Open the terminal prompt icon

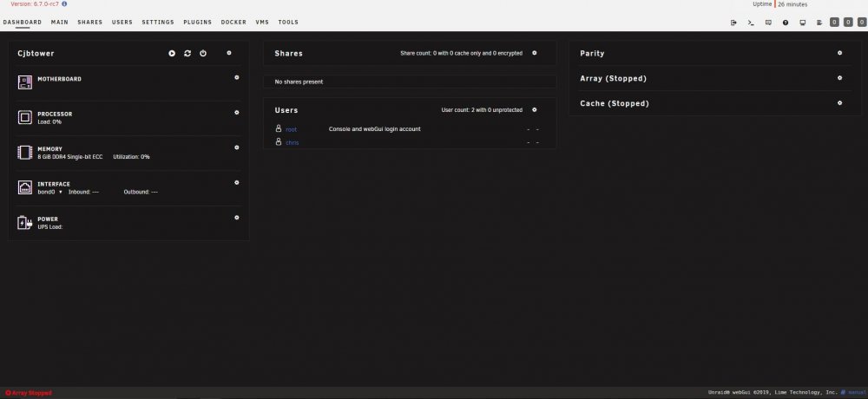[751, 23]
